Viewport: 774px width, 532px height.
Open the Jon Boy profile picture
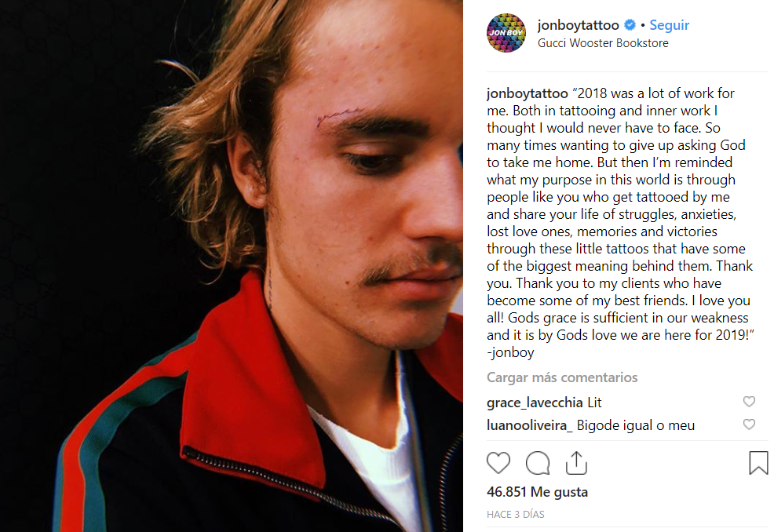(x=506, y=33)
